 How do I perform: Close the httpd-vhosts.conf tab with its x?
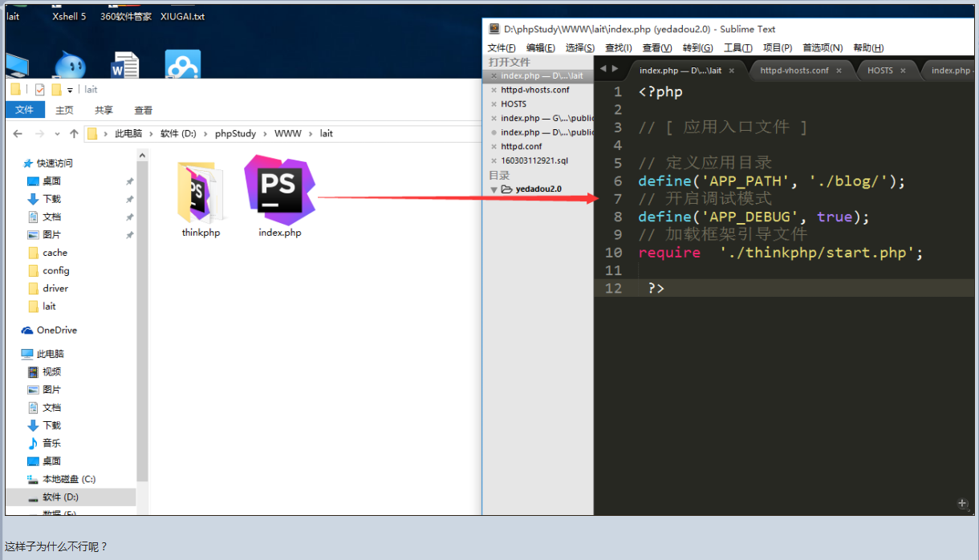point(839,71)
